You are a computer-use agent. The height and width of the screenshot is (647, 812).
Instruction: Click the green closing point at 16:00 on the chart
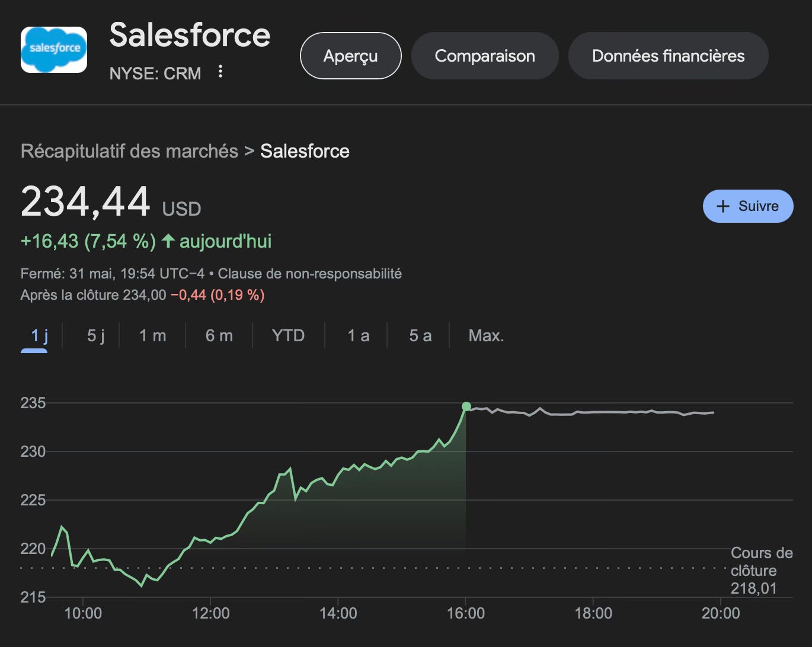tap(466, 406)
